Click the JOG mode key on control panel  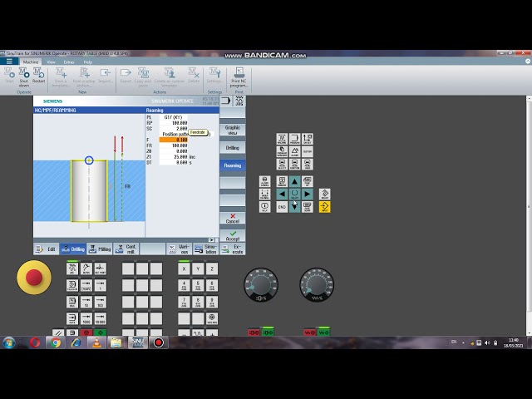point(72,268)
